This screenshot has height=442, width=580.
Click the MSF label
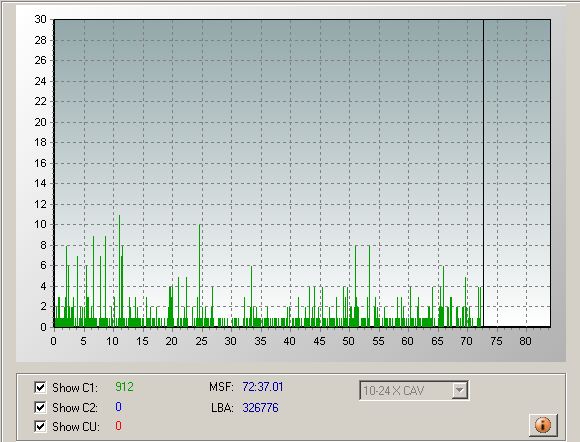221,387
